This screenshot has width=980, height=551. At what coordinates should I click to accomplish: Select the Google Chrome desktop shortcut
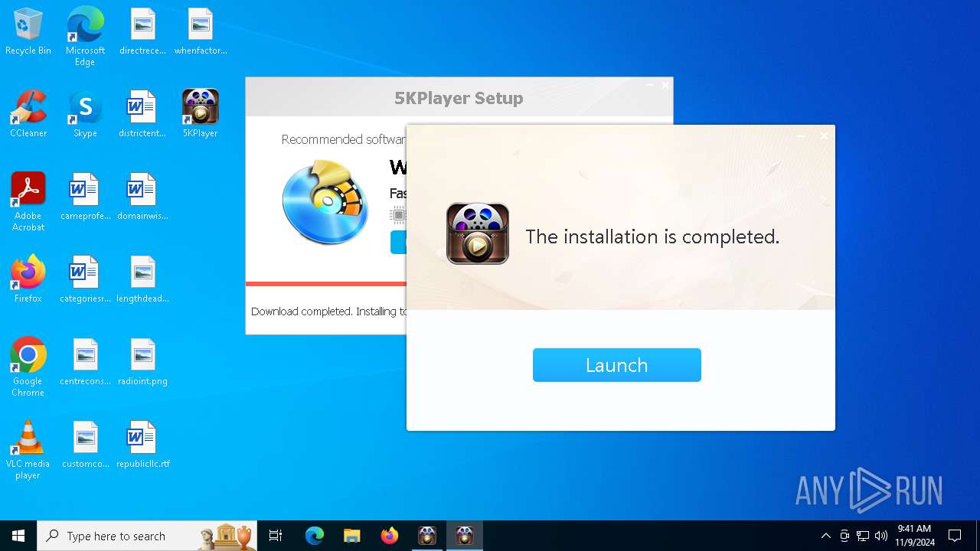coord(28,367)
